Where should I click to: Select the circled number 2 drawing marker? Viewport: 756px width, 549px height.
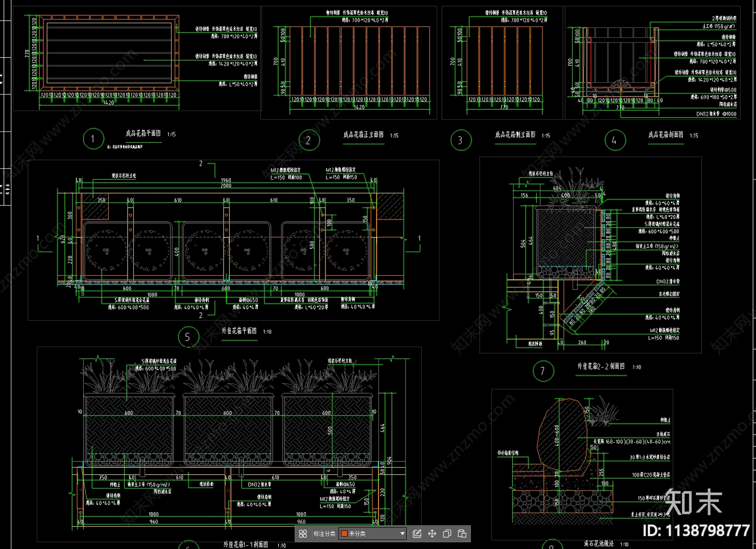pyautogui.click(x=309, y=140)
